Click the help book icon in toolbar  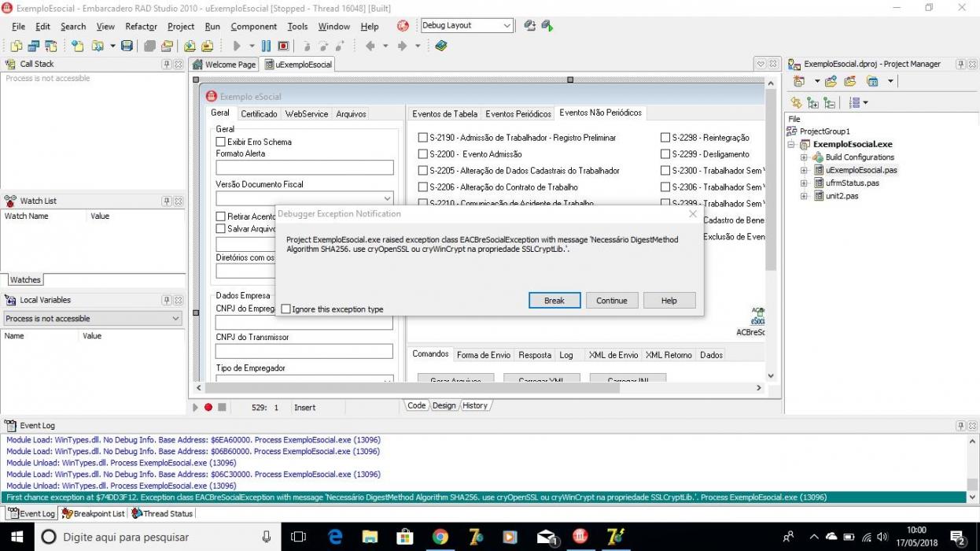(441, 46)
